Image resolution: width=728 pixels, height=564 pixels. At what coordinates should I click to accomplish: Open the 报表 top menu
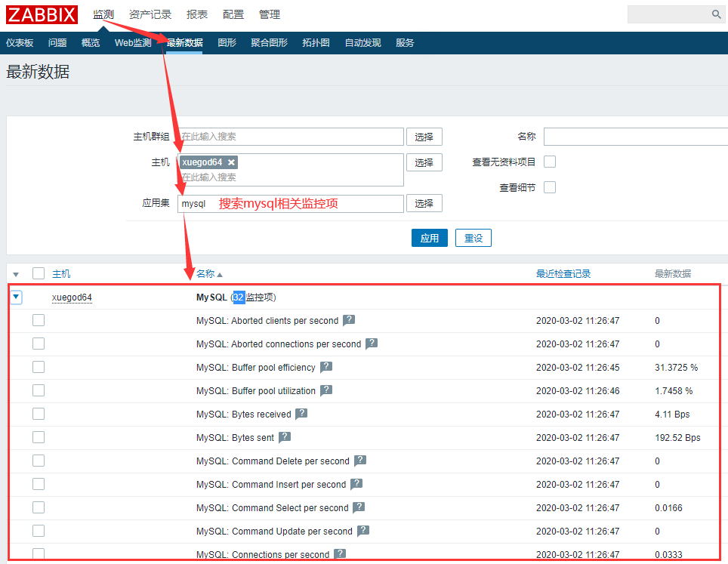tap(197, 14)
